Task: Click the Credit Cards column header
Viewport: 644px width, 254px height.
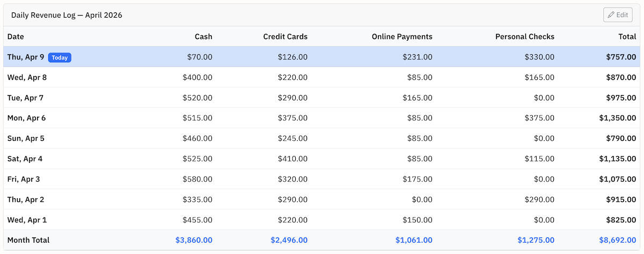Action: coord(285,37)
